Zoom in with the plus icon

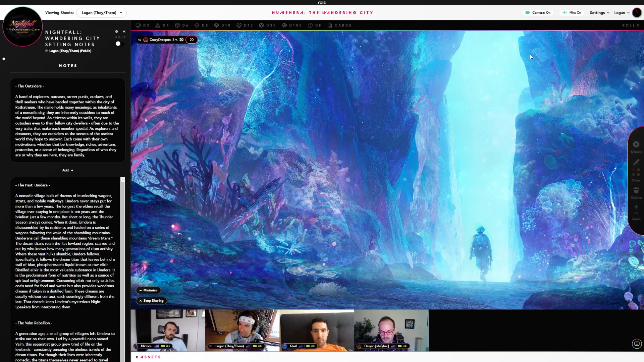(636, 207)
